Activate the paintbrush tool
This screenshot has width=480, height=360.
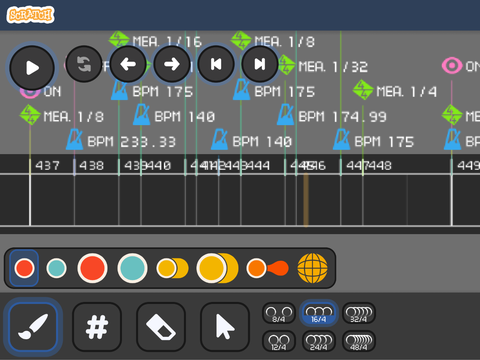[x=33, y=327]
